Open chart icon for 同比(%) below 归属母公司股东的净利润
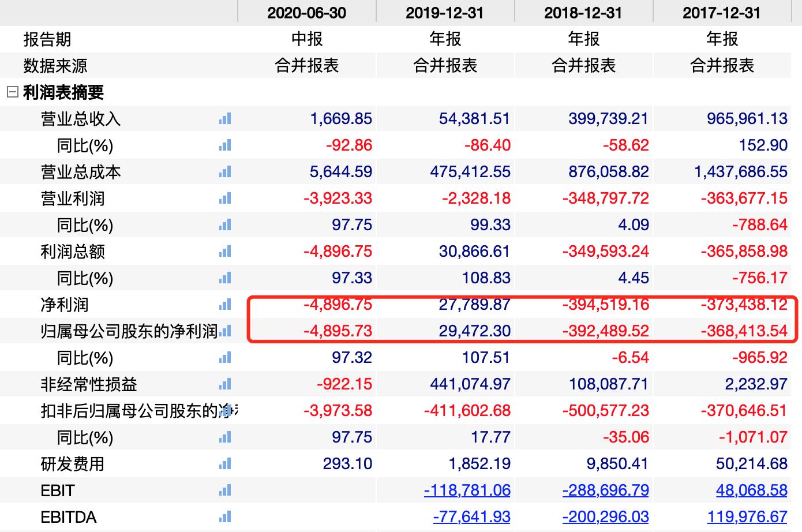 225,358
